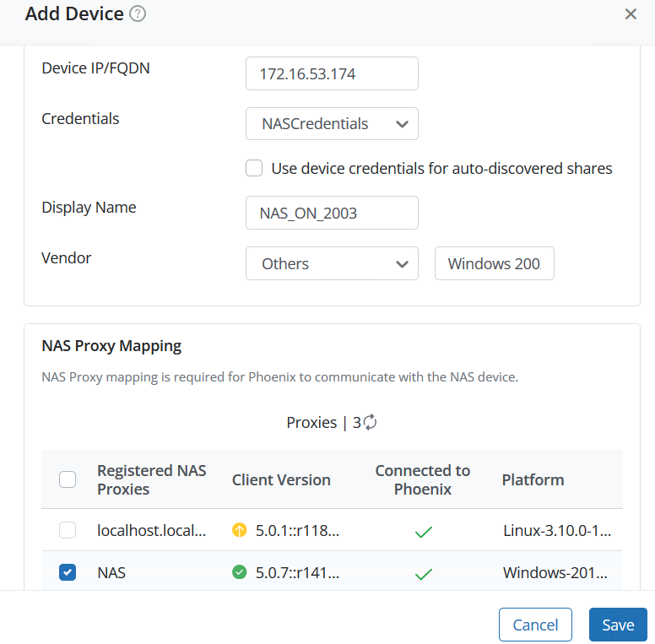Uncheck the NAS proxy checkbox

click(x=68, y=572)
